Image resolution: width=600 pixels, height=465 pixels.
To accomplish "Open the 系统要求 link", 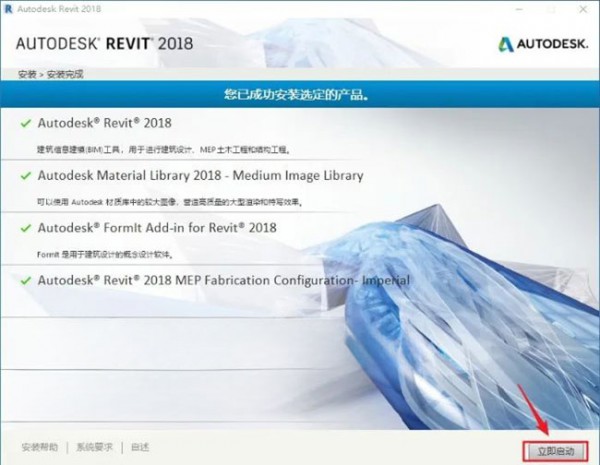I will tap(95, 447).
